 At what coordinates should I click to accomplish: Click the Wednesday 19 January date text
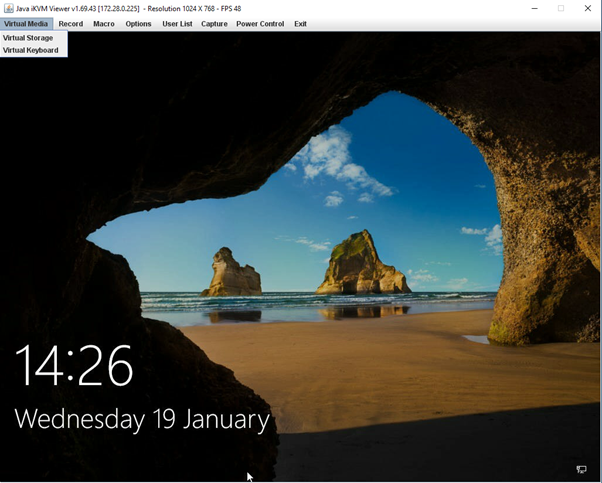coord(142,419)
